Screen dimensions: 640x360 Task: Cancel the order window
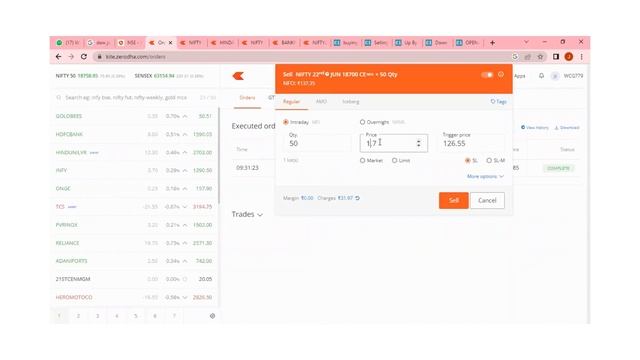point(487,200)
